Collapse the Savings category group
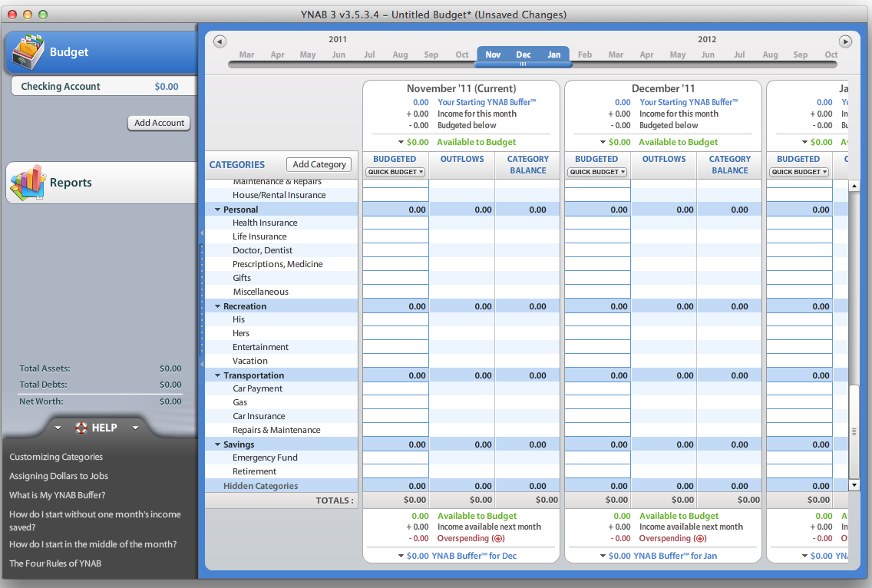The width and height of the screenshot is (872, 588). pos(217,444)
